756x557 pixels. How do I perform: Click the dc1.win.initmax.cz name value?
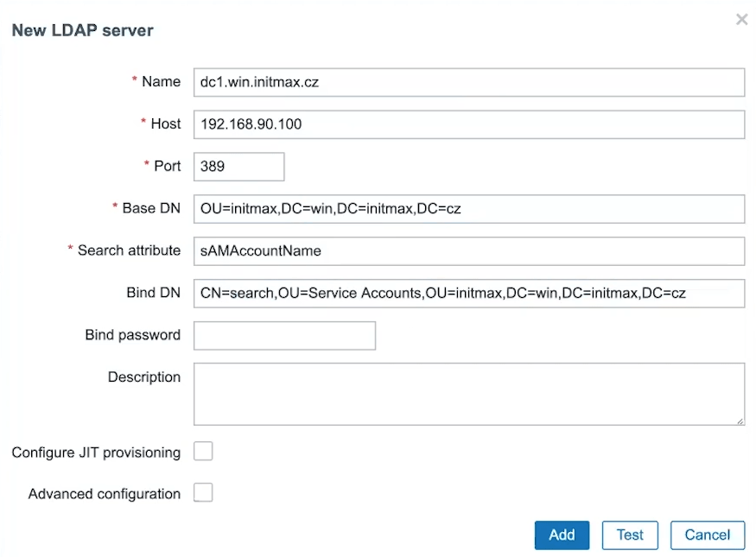[x=259, y=82]
